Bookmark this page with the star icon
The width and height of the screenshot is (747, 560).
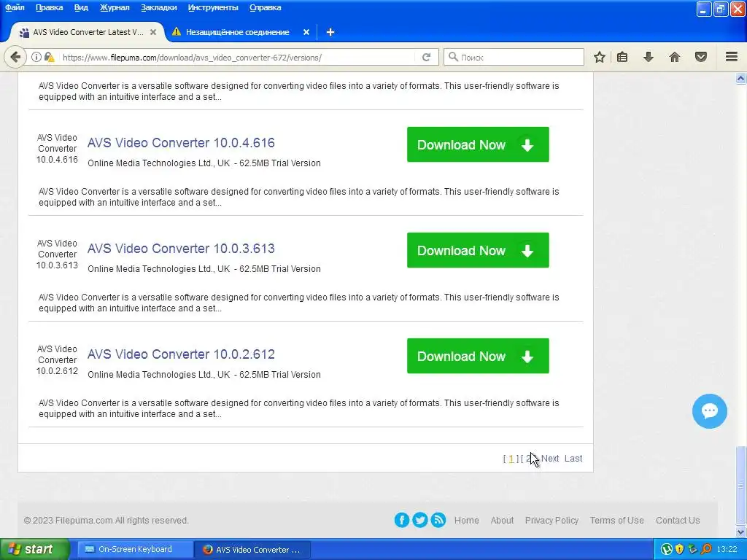pyautogui.click(x=600, y=57)
